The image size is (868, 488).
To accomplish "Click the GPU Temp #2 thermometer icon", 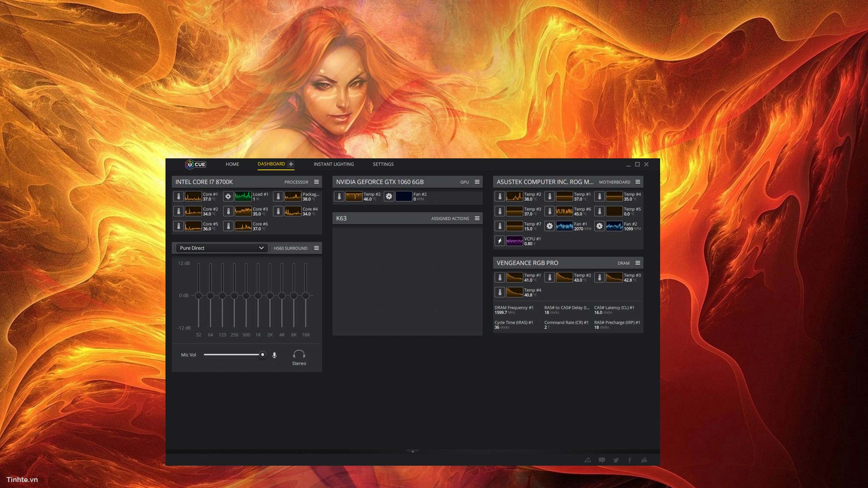I will [x=339, y=197].
